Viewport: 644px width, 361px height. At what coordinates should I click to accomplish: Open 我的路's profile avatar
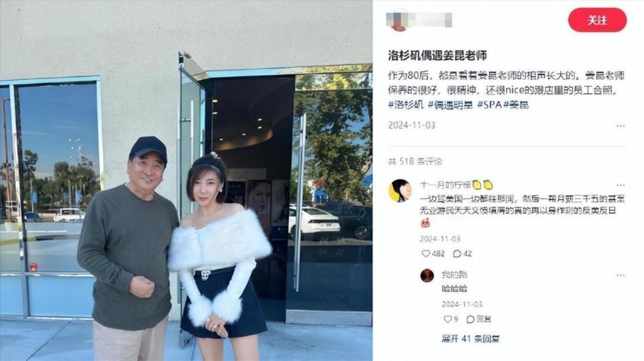(427, 276)
